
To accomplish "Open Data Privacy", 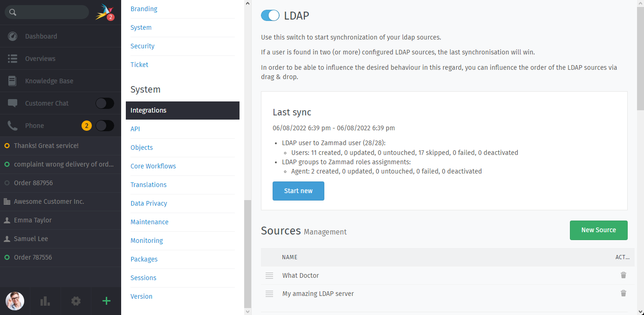I will [x=149, y=203].
